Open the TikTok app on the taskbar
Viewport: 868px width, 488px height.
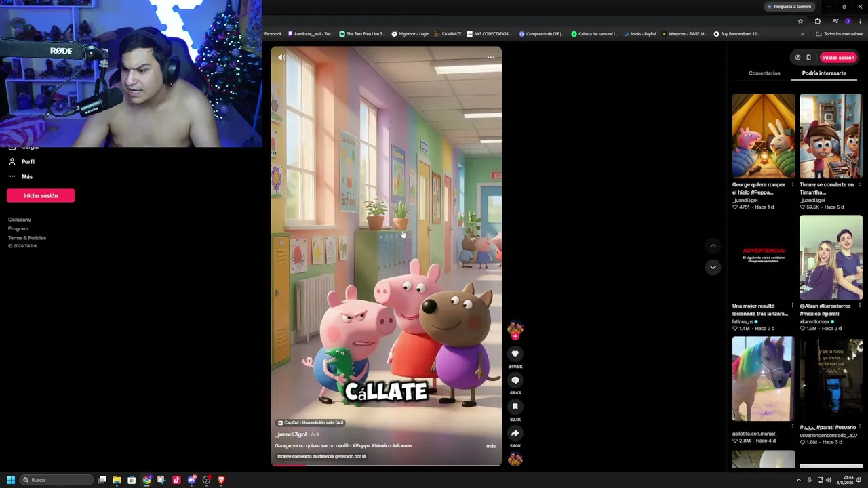176,480
